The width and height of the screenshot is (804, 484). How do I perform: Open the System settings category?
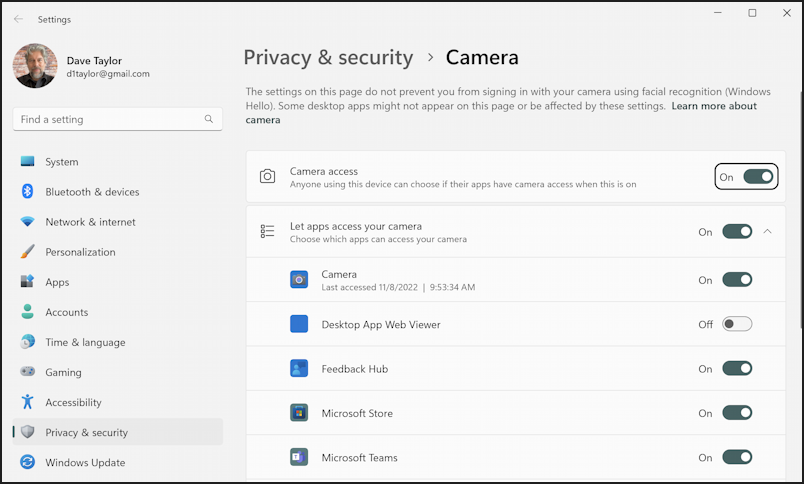[x=117, y=162]
